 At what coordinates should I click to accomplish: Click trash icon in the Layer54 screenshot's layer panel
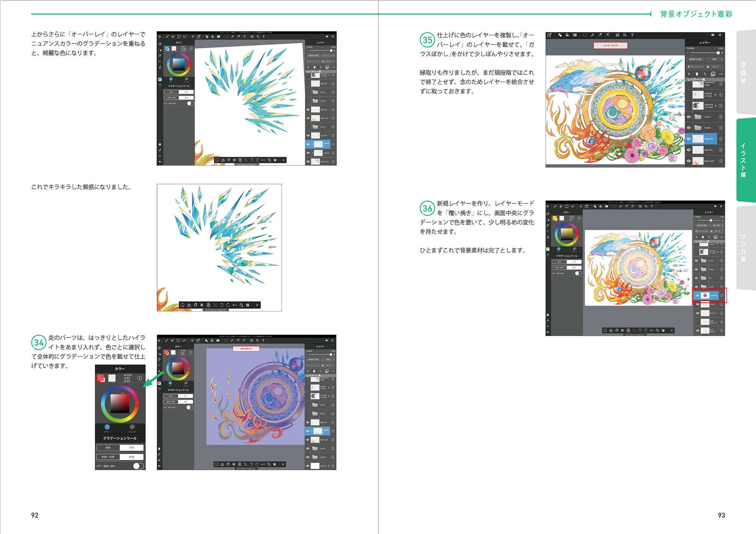coord(697,74)
